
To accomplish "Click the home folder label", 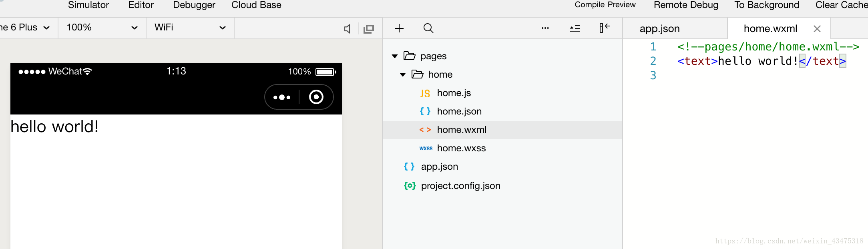I will [440, 74].
